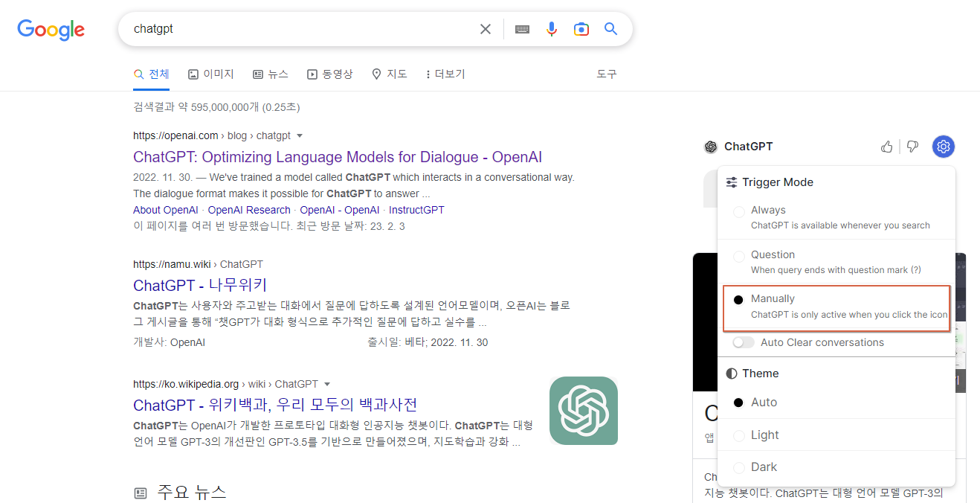Click the 출시일: 베타; 2022. 11. 30 text
980x503 pixels.
click(428, 342)
